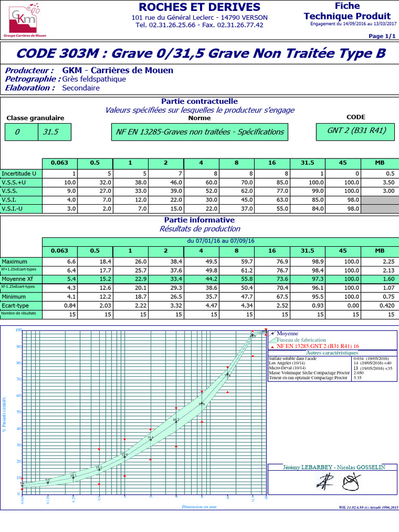Click the Partie informative section heading
This screenshot has width=399, height=532.
(199, 220)
